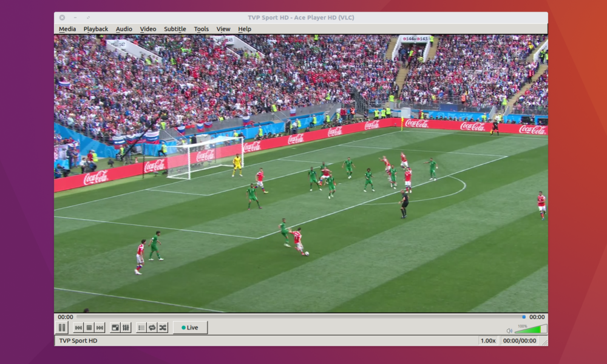Click the Live stream button
607x364 pixels.
click(x=190, y=328)
